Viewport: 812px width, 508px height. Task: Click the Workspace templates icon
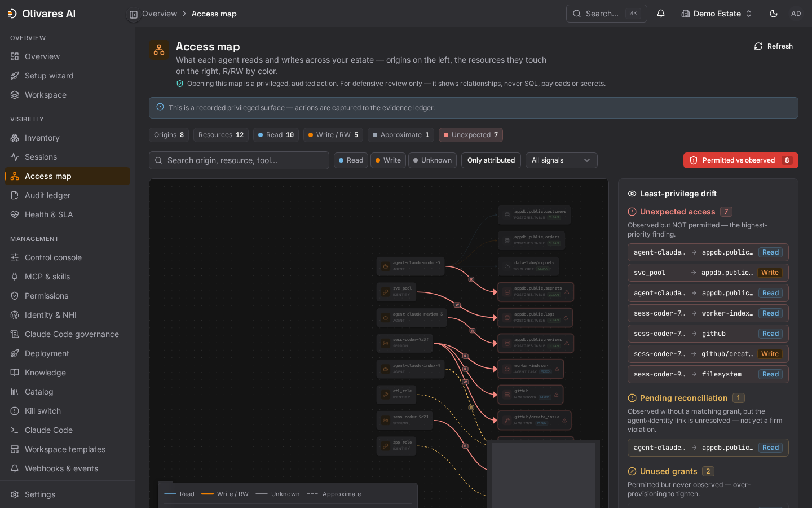point(15,449)
